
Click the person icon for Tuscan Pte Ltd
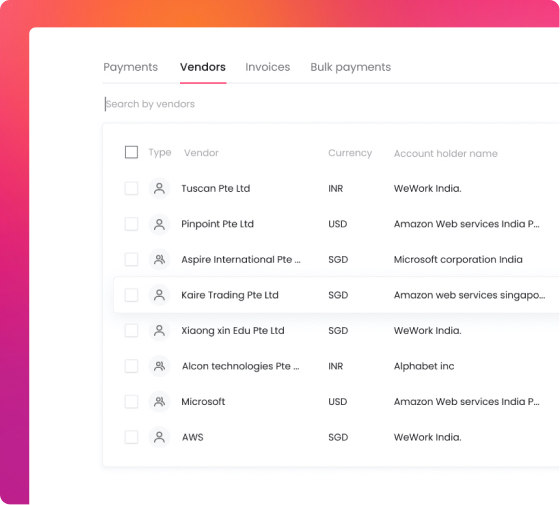click(159, 188)
